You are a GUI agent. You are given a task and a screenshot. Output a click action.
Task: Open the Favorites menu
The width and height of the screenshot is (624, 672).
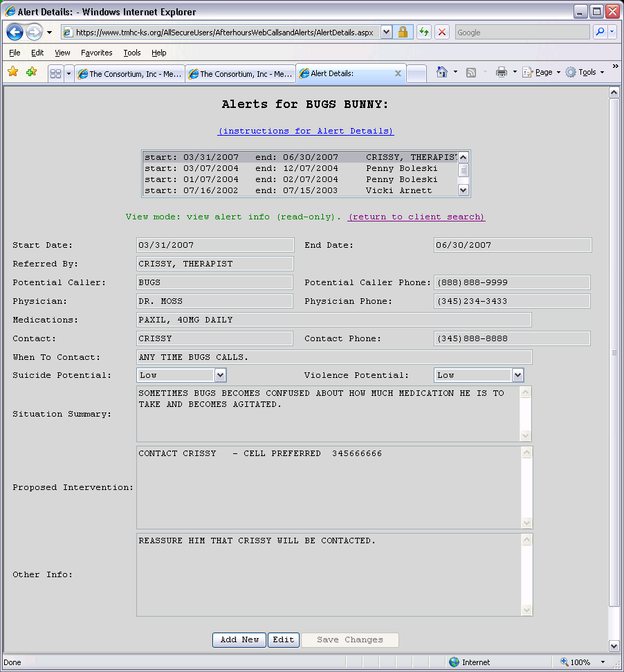(x=96, y=53)
